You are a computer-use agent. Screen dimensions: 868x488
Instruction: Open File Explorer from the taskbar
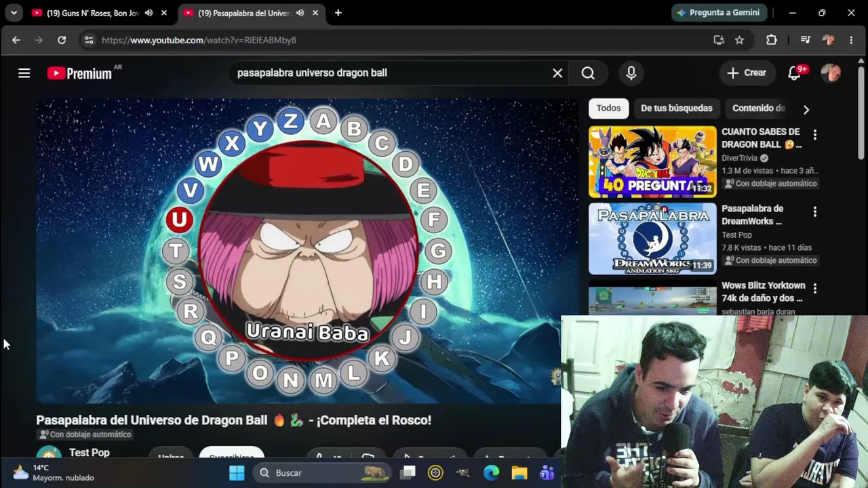[x=519, y=473]
